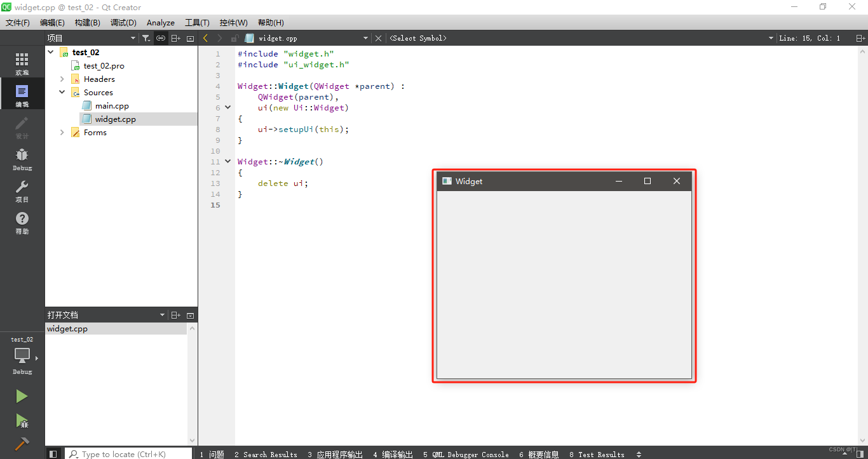868x459 pixels.
Task: Open the Test Results pane
Action: (x=597, y=454)
